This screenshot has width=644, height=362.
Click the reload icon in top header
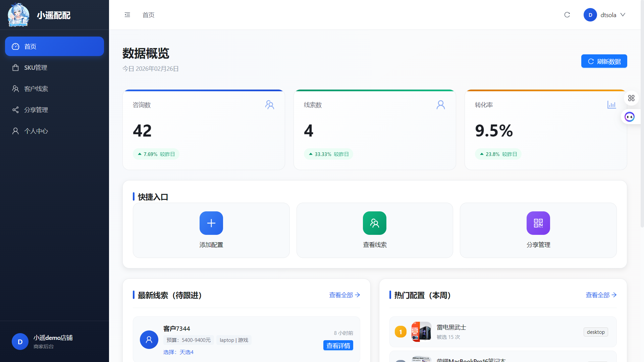pyautogui.click(x=567, y=15)
